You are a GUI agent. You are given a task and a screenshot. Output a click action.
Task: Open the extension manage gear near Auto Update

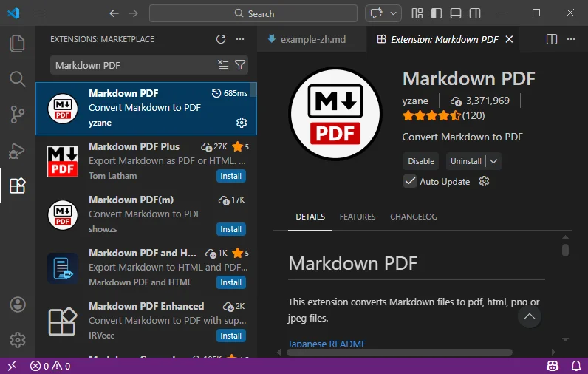(x=484, y=182)
